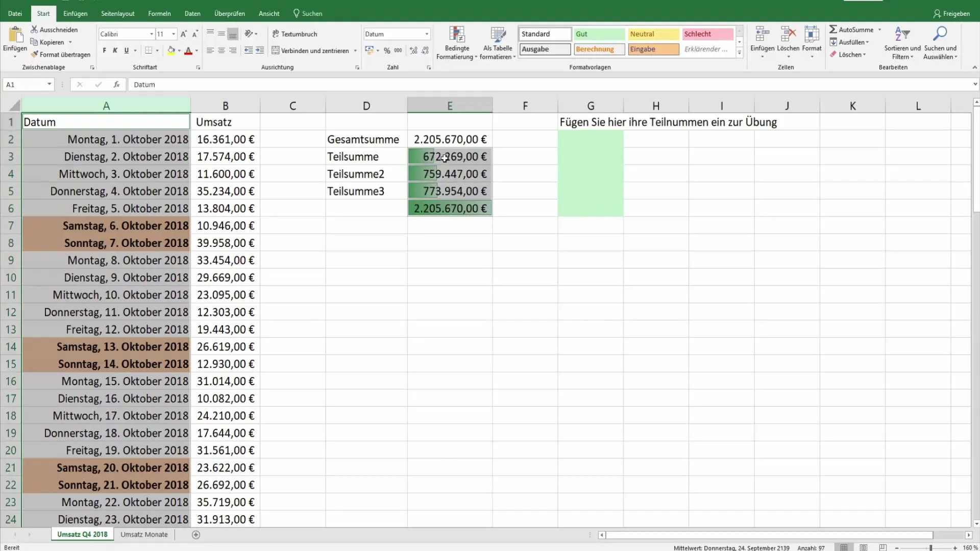Align cell text right
Viewport: 980px width, 551px height.
click(x=233, y=51)
